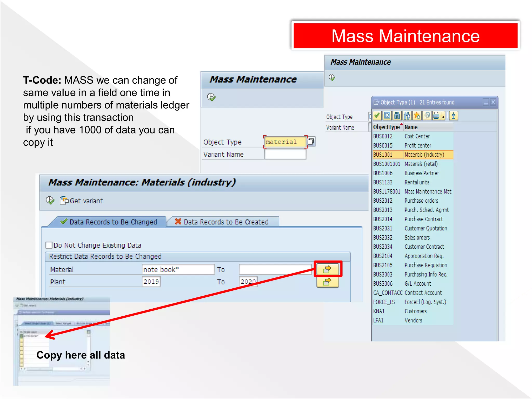The height and width of the screenshot is (399, 532).
Task: Select LFA1 Vendors row
Action: coord(413,320)
